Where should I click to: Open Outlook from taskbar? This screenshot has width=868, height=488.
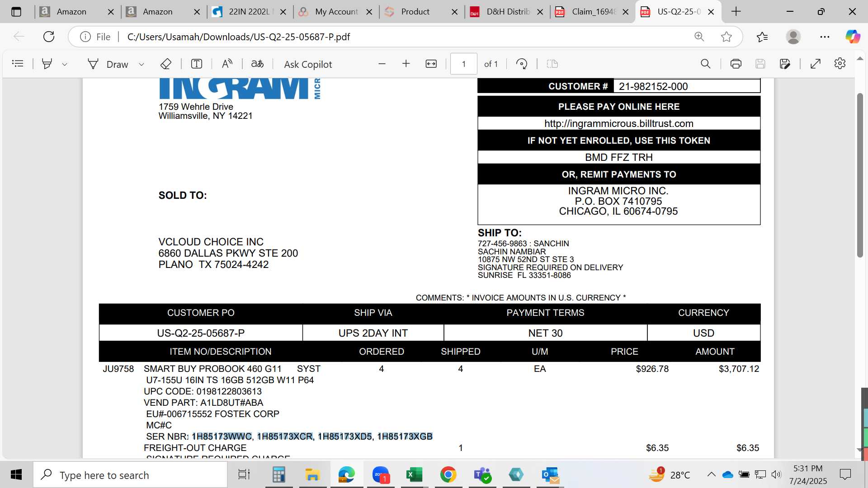pyautogui.click(x=550, y=474)
